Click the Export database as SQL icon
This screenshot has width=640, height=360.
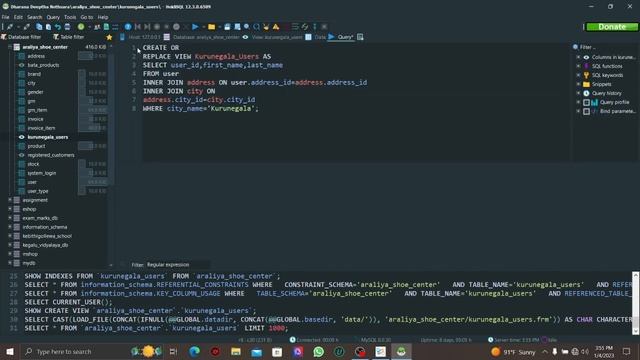pyautogui.click(x=106, y=27)
